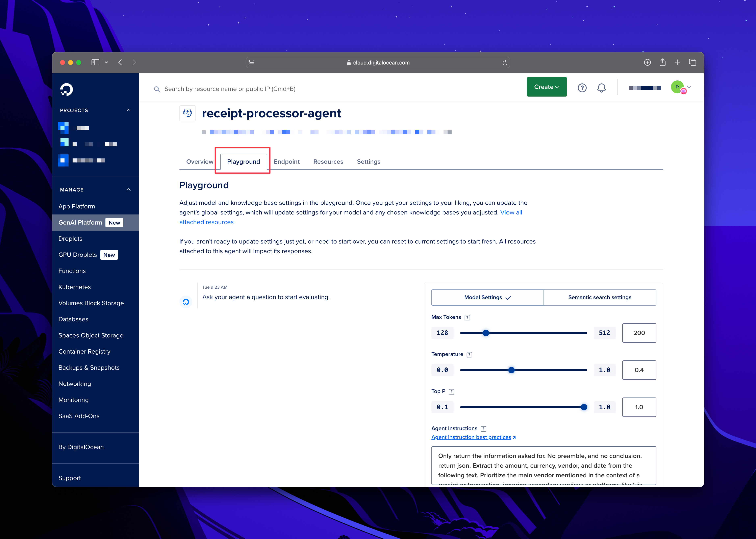Switch to Semantic search settings
The height and width of the screenshot is (539, 756).
pyautogui.click(x=600, y=297)
